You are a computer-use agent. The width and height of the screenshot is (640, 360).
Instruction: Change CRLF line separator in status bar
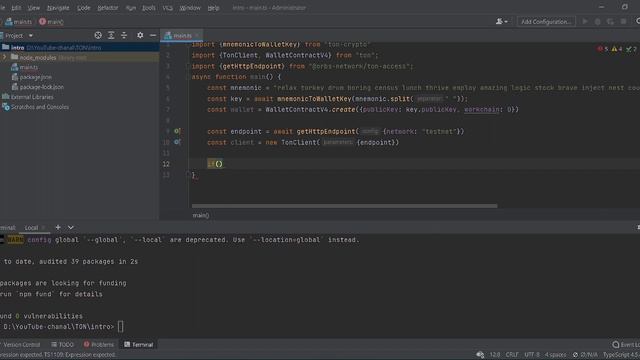pyautogui.click(x=512, y=355)
